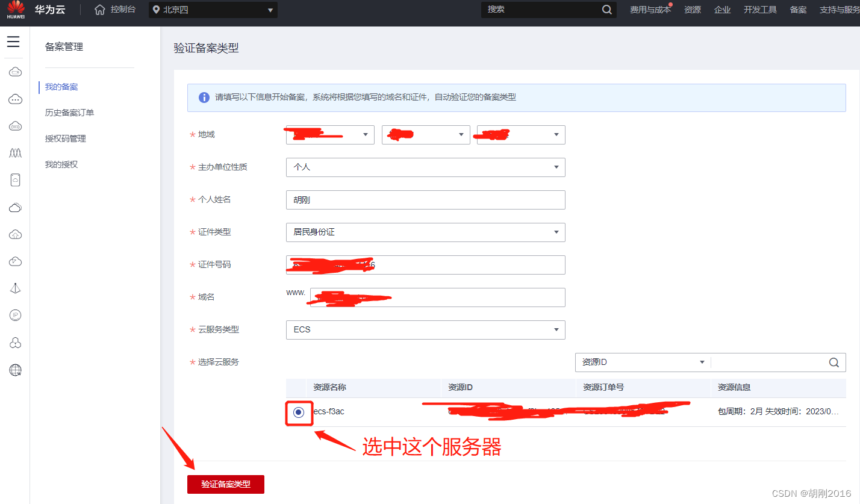Open the 备案 top menu

point(798,10)
